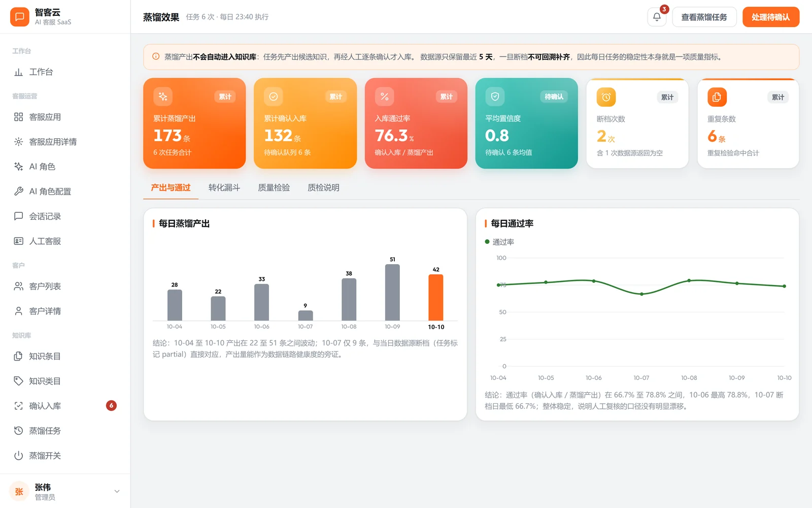Switch to 产出与通过 tab
Screen dimensions: 812x508
tap(171, 188)
